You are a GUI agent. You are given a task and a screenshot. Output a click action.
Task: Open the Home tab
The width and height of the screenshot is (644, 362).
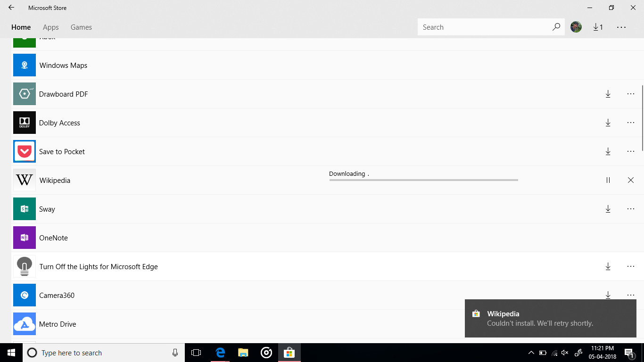pos(21,27)
